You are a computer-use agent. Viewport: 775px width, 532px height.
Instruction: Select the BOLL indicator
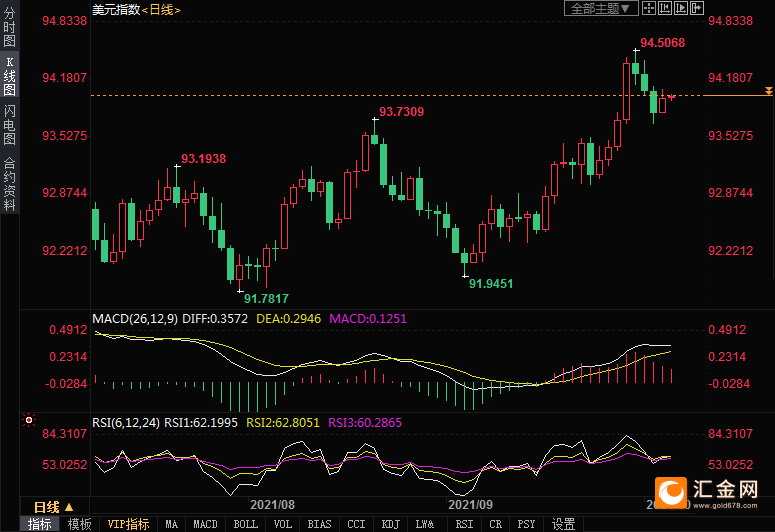[245, 524]
